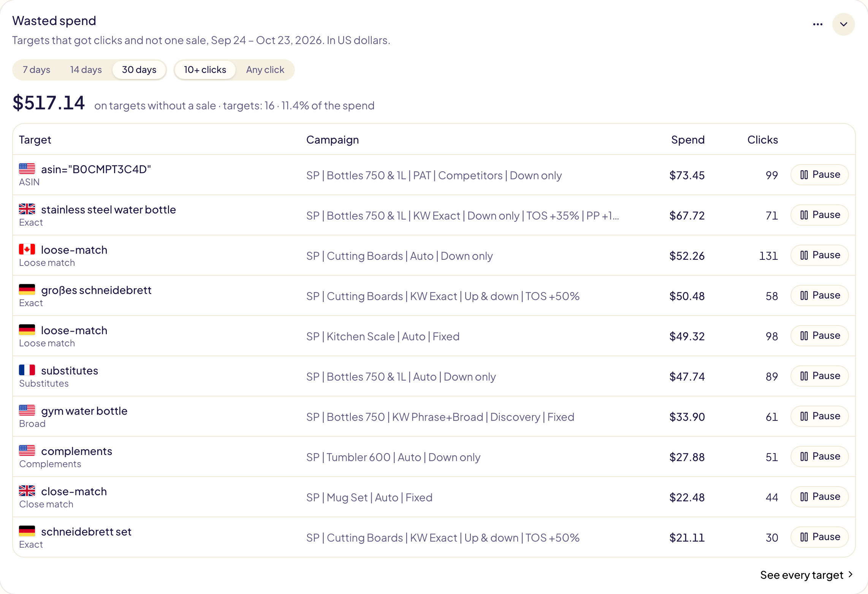Pause the Kitchen Scale loose-match target

820,336
